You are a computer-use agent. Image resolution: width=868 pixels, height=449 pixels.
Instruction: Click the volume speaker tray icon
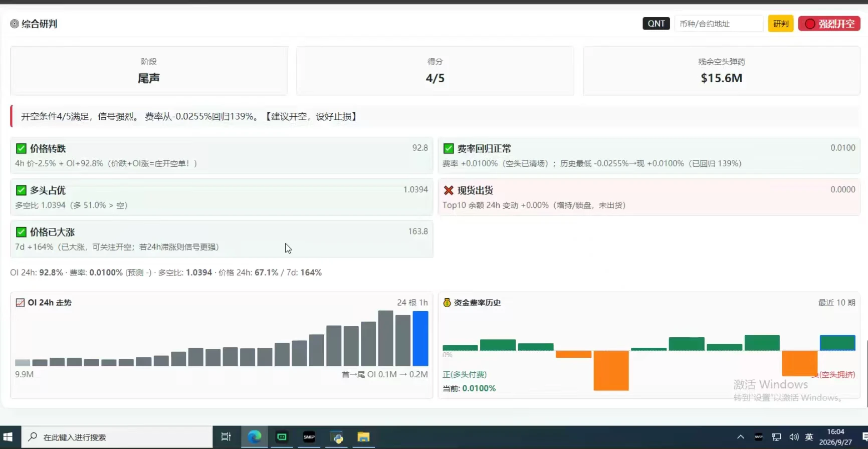(x=794, y=437)
